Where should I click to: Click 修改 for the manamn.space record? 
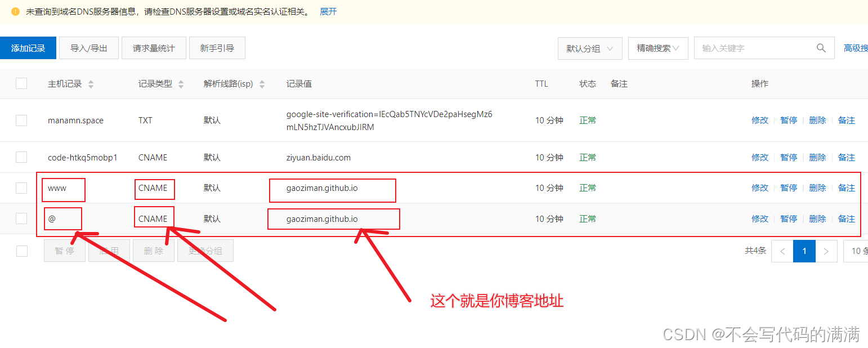[x=760, y=121]
